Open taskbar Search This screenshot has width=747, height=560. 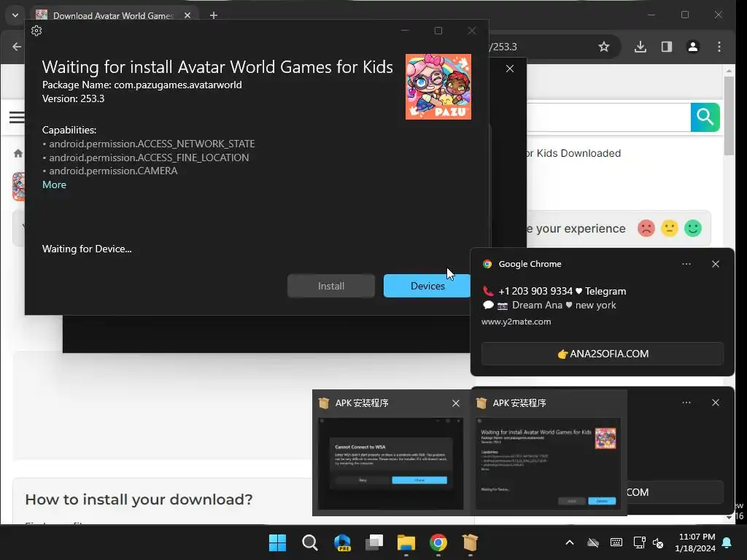point(309,542)
